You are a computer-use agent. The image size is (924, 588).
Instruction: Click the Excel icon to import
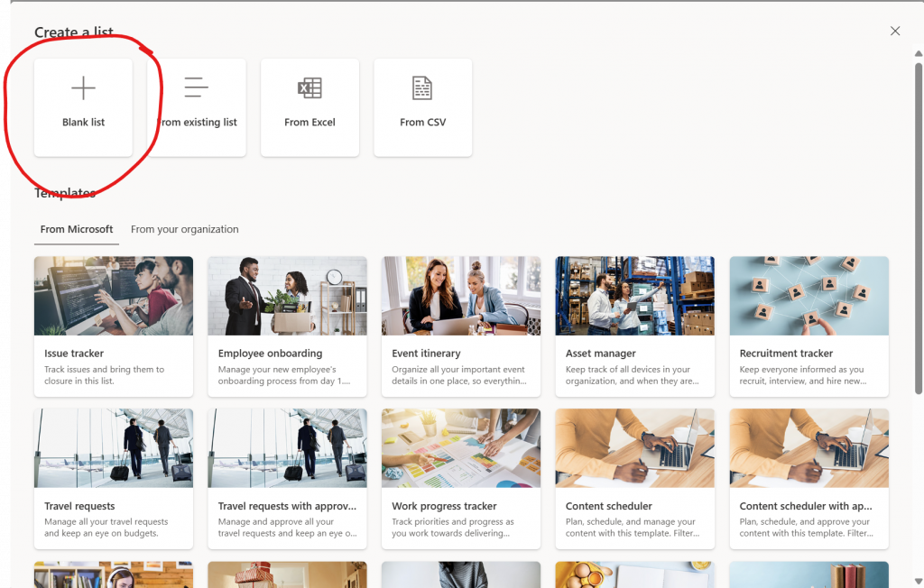[310, 87]
